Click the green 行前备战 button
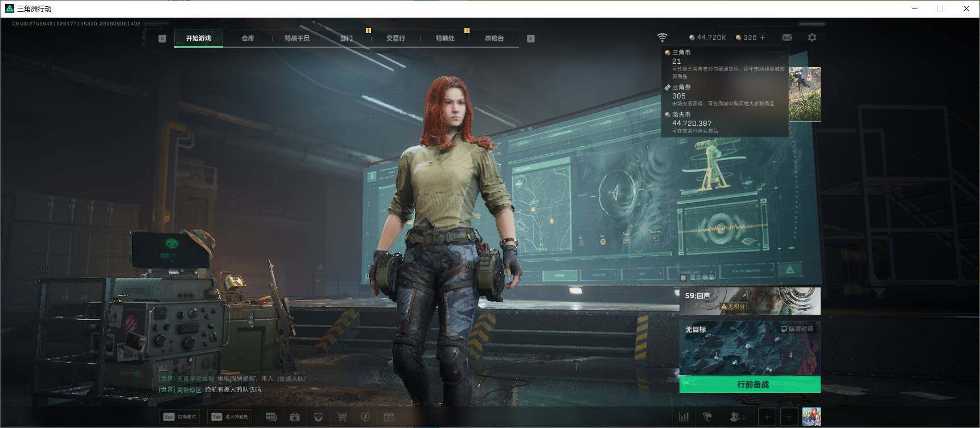Screen dimensions: 980x428 (x=750, y=384)
